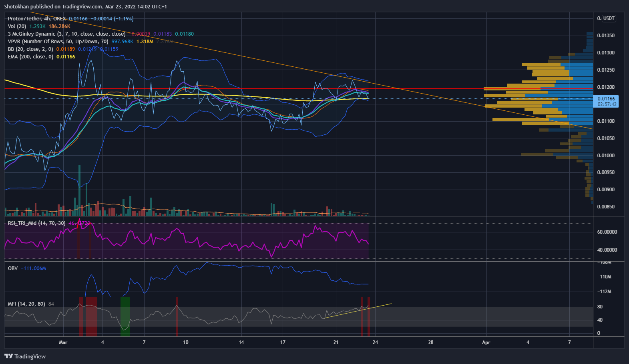Select the MFI (14, 20, 80) legend
Screen dimensions: 629x364
tap(26, 304)
